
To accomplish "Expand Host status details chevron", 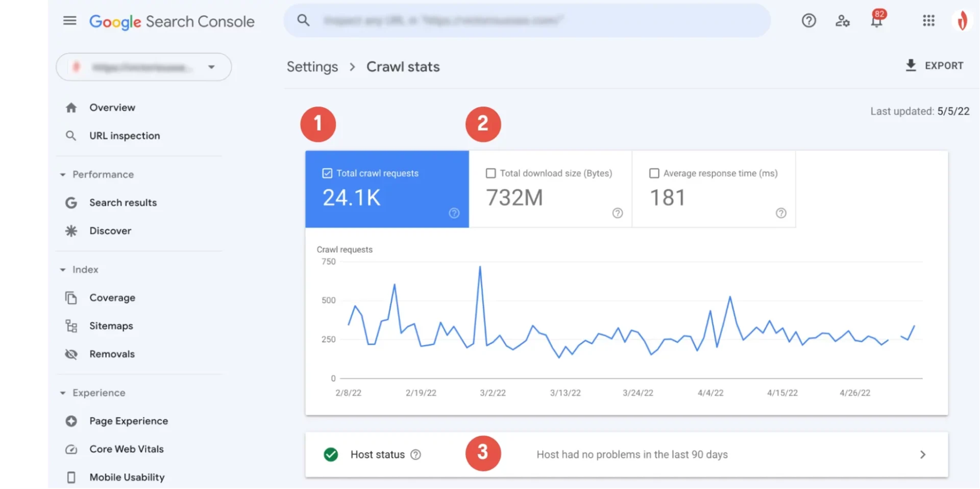I will pyautogui.click(x=922, y=454).
